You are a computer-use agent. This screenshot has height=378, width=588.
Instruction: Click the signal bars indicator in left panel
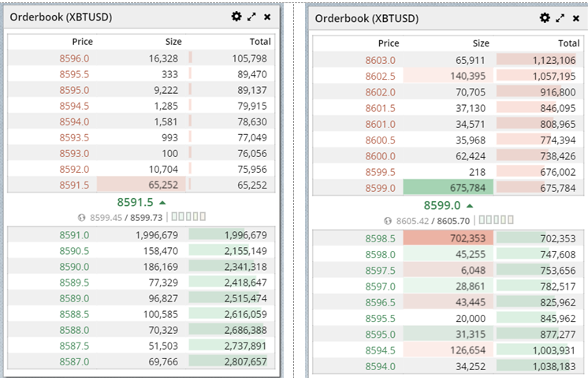(x=188, y=216)
